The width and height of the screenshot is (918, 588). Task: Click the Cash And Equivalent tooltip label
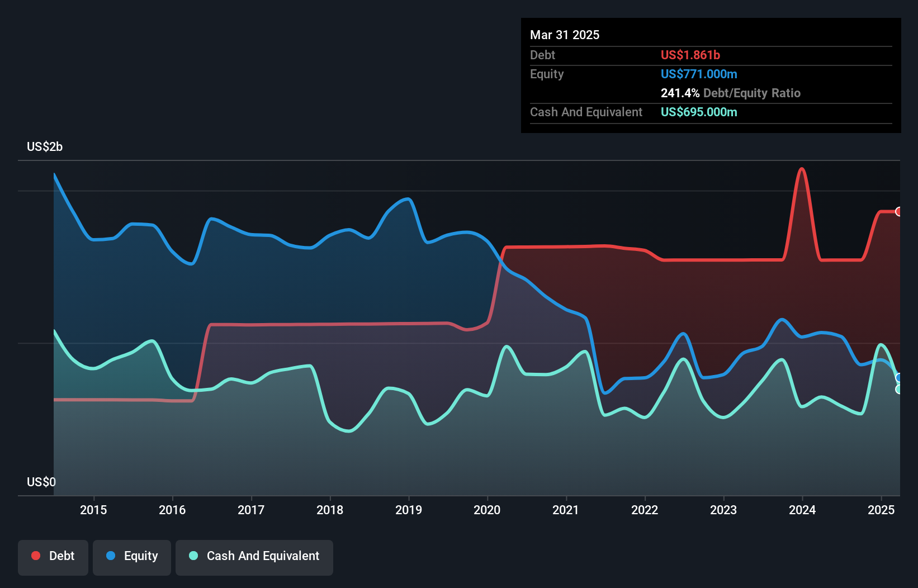[586, 112]
